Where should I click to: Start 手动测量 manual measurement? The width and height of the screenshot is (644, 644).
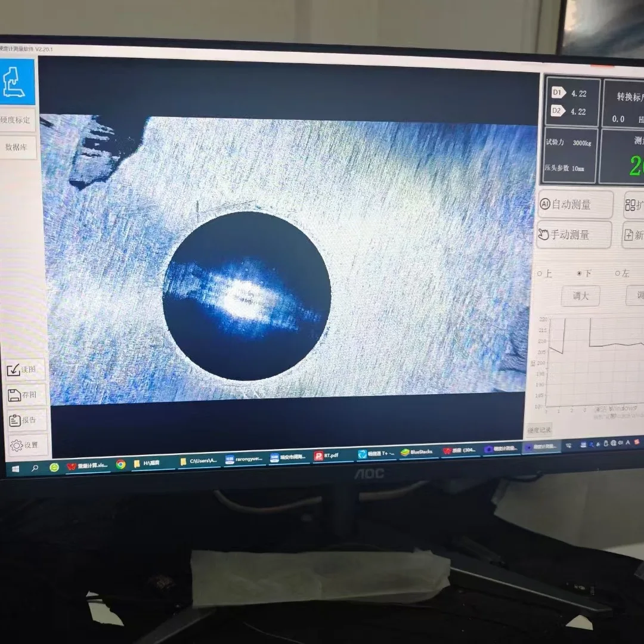tap(574, 234)
